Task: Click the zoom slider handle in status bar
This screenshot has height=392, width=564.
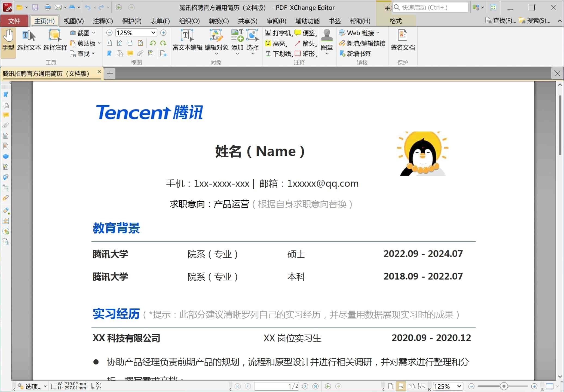Action: coord(504,386)
